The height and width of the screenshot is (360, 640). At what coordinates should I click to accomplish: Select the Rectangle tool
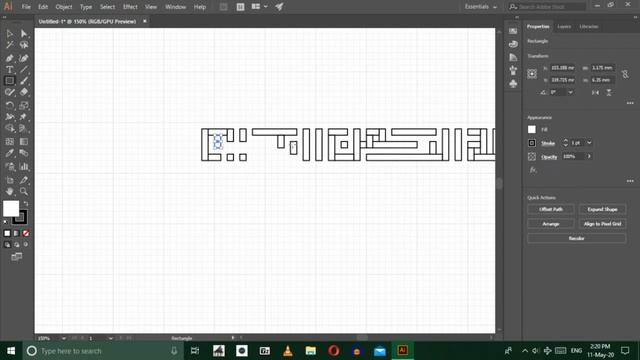pos(10,81)
